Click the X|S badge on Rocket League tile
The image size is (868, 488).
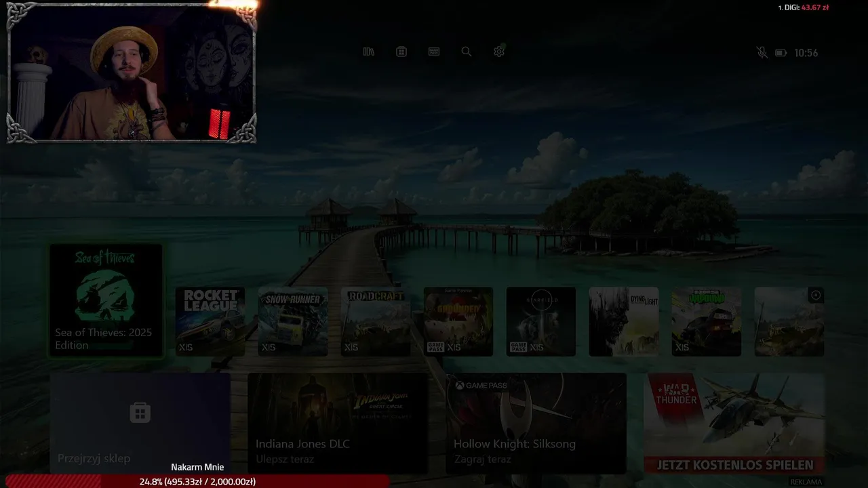click(186, 347)
